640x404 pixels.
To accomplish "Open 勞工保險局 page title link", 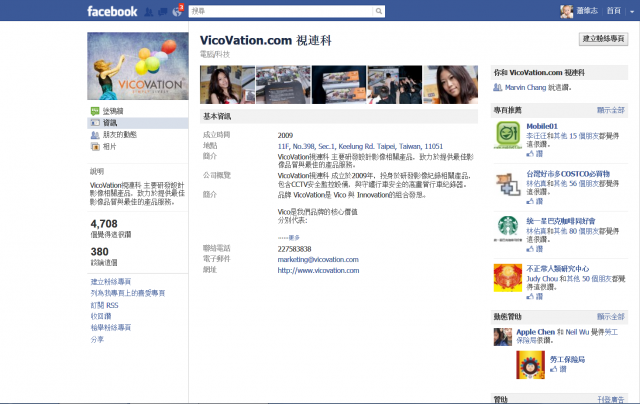I will coord(567,360).
